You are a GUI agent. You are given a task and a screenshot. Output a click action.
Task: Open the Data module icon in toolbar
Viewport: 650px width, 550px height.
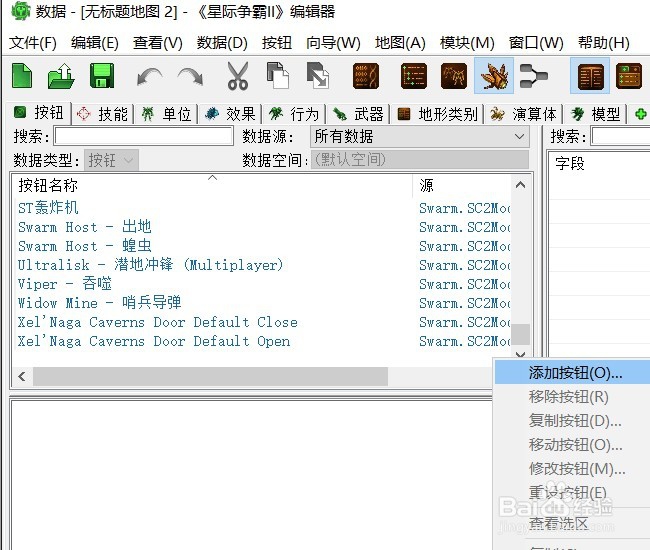pyautogui.click(x=366, y=76)
